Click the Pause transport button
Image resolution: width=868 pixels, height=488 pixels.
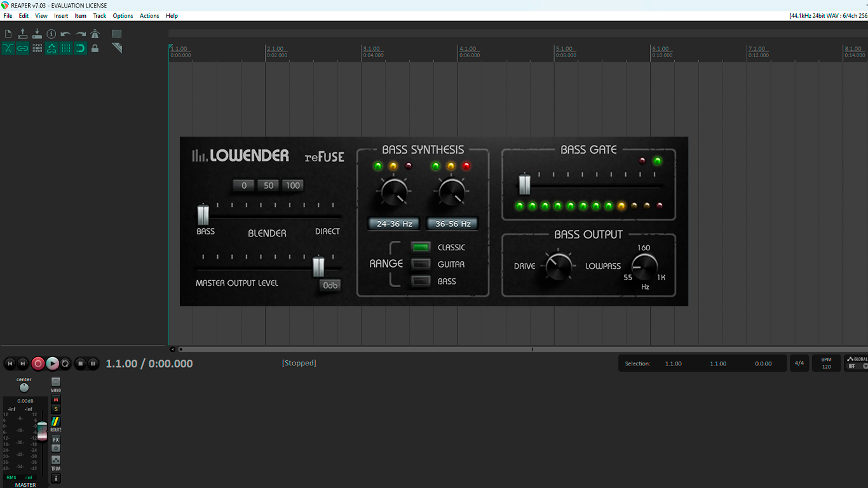pos(93,363)
